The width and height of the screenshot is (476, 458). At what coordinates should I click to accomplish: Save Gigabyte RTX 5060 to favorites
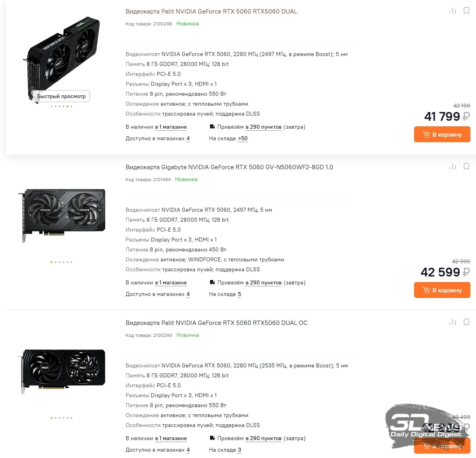coord(466,166)
